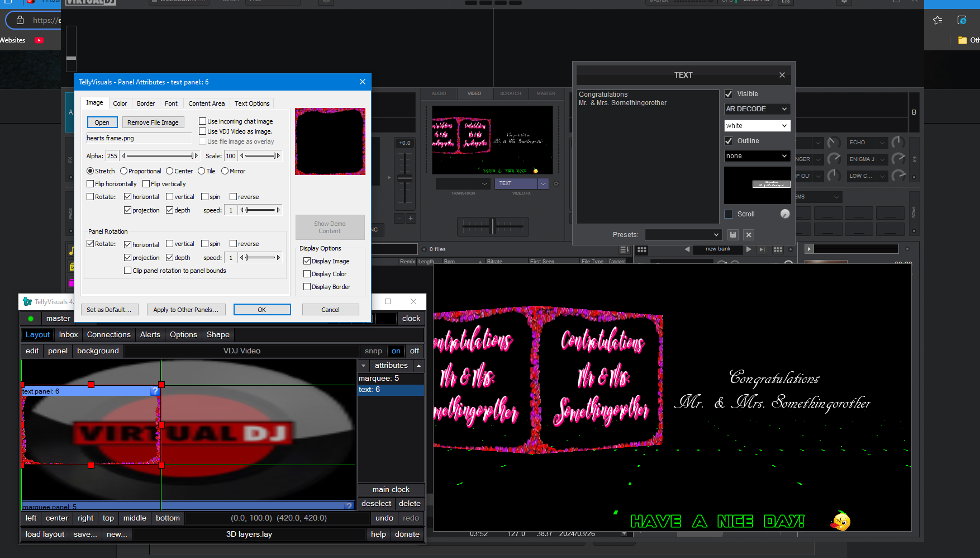Viewport: 980px width, 558px height.
Task: Open the white color dropdown
Action: click(757, 126)
